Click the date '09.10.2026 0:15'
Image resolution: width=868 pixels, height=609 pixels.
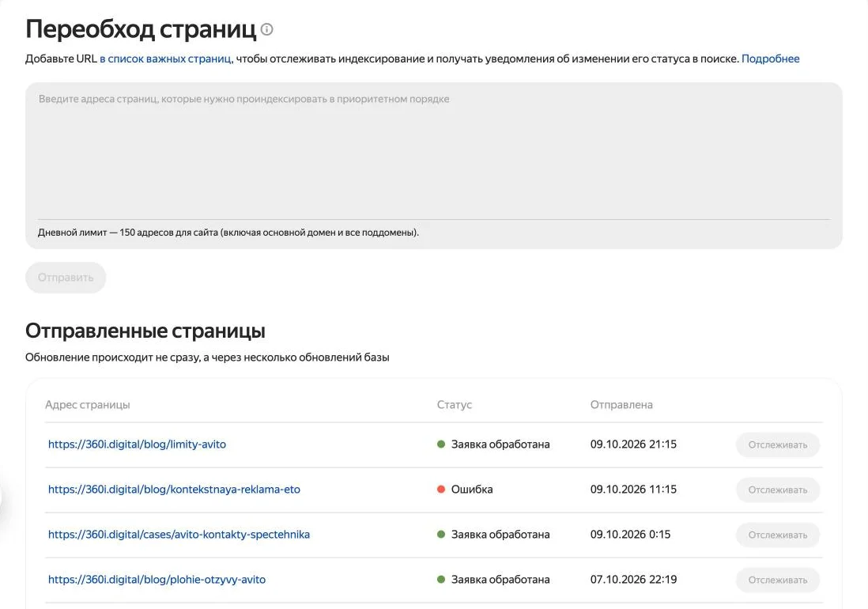pyautogui.click(x=630, y=535)
